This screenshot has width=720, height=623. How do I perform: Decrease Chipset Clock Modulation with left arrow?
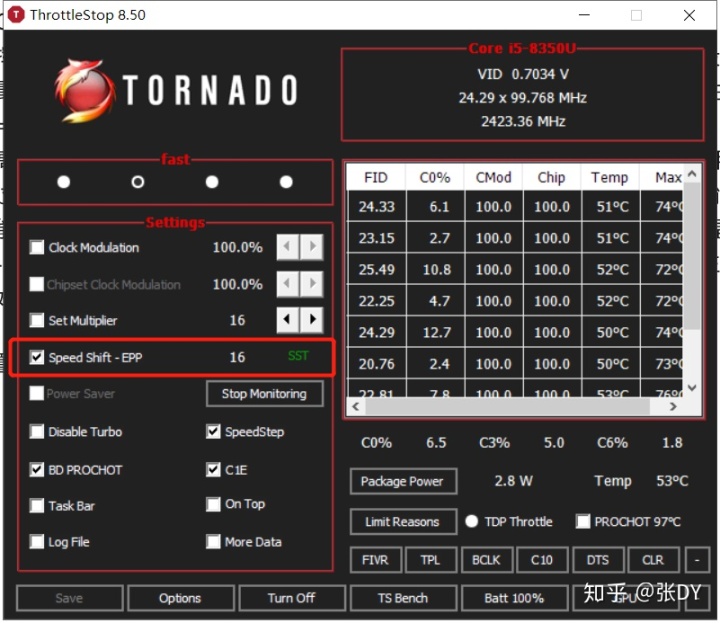287,284
